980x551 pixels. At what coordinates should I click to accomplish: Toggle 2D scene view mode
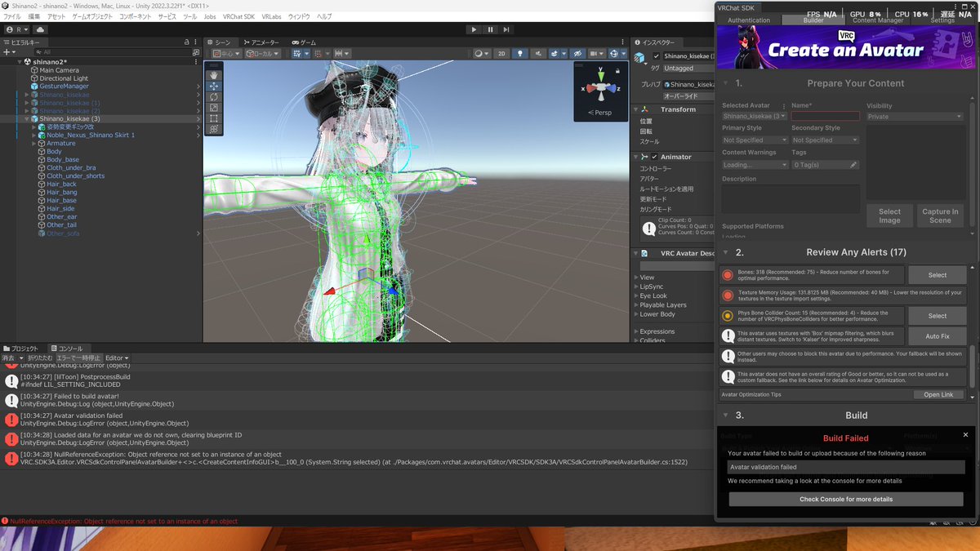[x=502, y=53]
